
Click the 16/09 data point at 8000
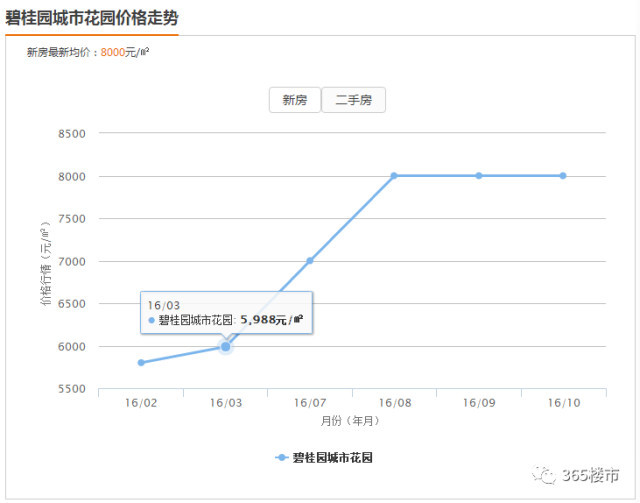tap(479, 176)
